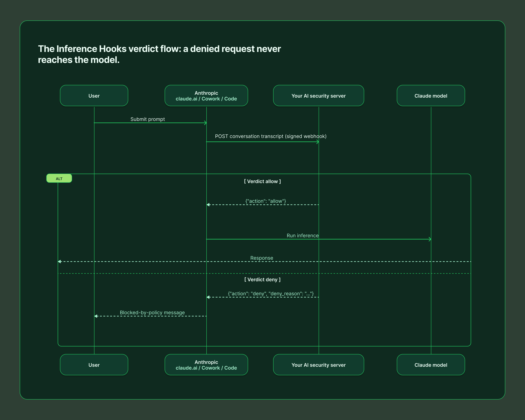Click the top User participant box
Screen dimensions: 525x420
point(94,96)
